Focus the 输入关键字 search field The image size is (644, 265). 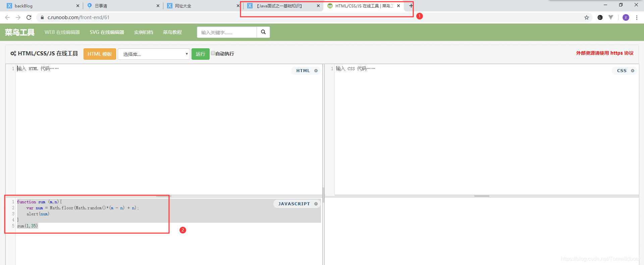[x=227, y=32]
